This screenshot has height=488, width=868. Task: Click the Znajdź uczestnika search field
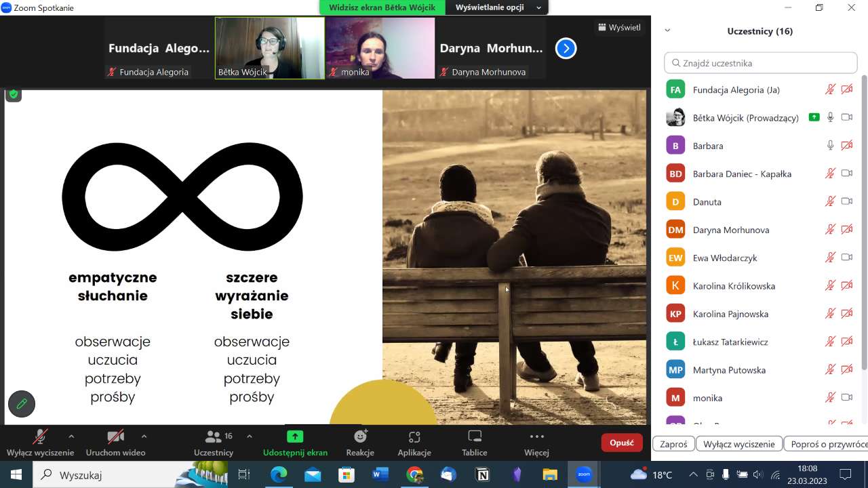[x=761, y=63]
